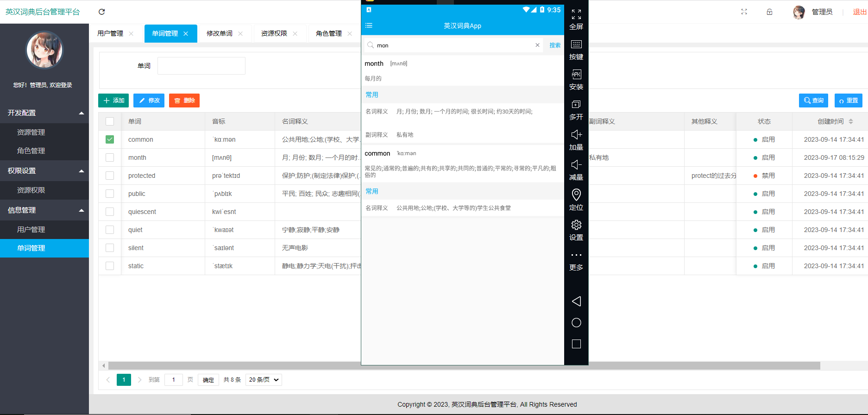Sort by 创建时间 column arrows
Image resolution: width=868 pixels, height=415 pixels.
point(851,121)
